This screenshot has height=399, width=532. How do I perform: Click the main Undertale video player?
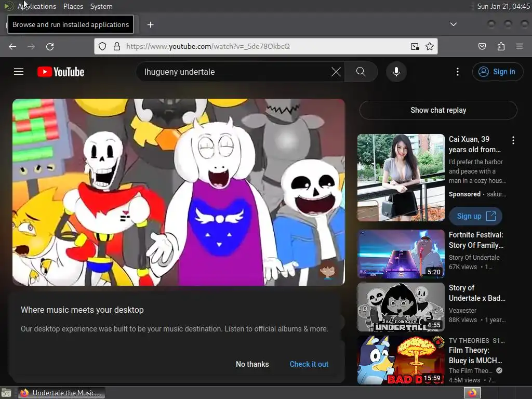tap(179, 192)
